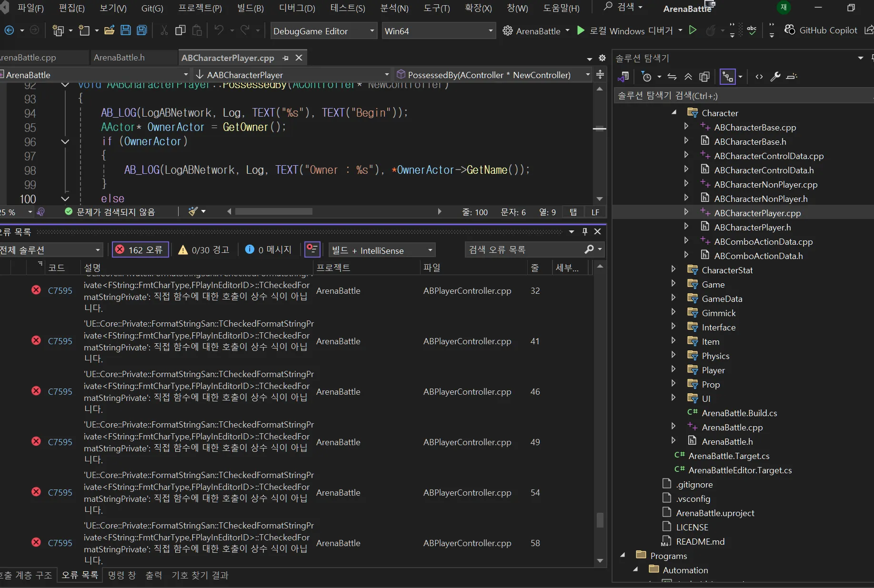Image resolution: width=874 pixels, height=588 pixels.
Task: Select ABCharacterBase.cpp in Solution Explorer
Action: [x=755, y=127]
